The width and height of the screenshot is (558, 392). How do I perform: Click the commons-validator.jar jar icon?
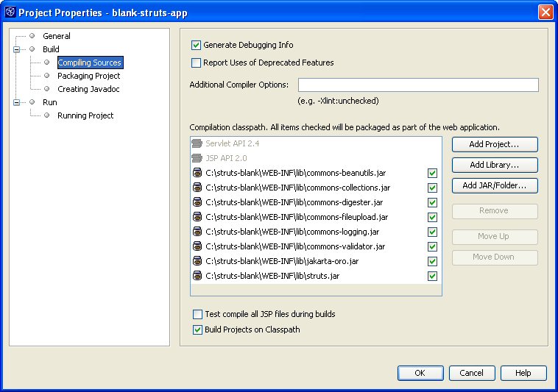click(197, 246)
